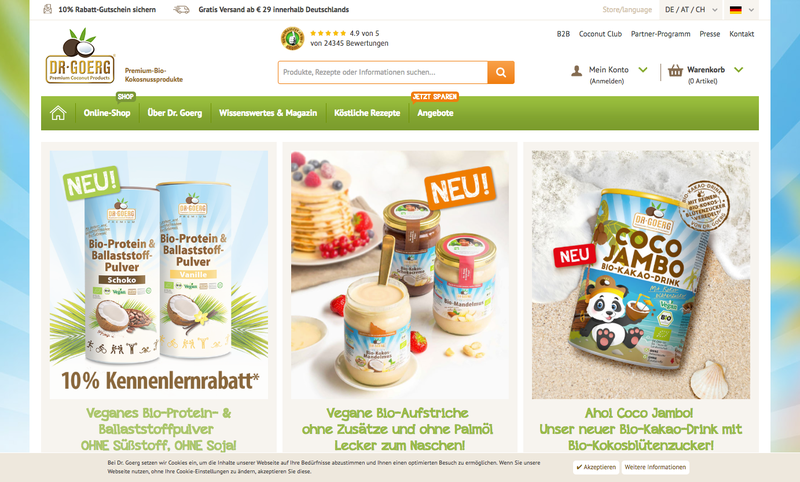Open the shopping basket icon
800x482 pixels.
coord(675,70)
